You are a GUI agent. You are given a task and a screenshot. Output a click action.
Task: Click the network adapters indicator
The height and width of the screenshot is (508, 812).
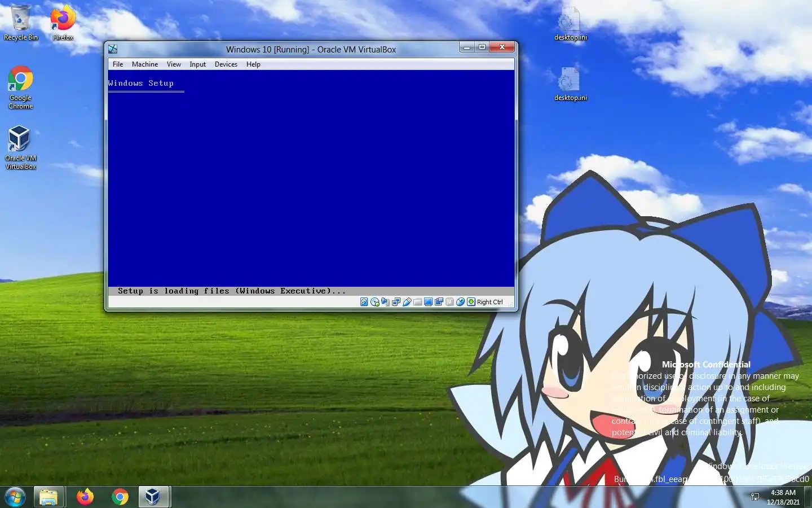(396, 302)
